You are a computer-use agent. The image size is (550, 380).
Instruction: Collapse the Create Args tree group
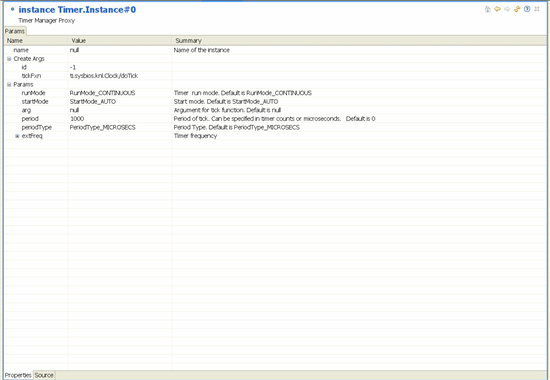[9, 59]
